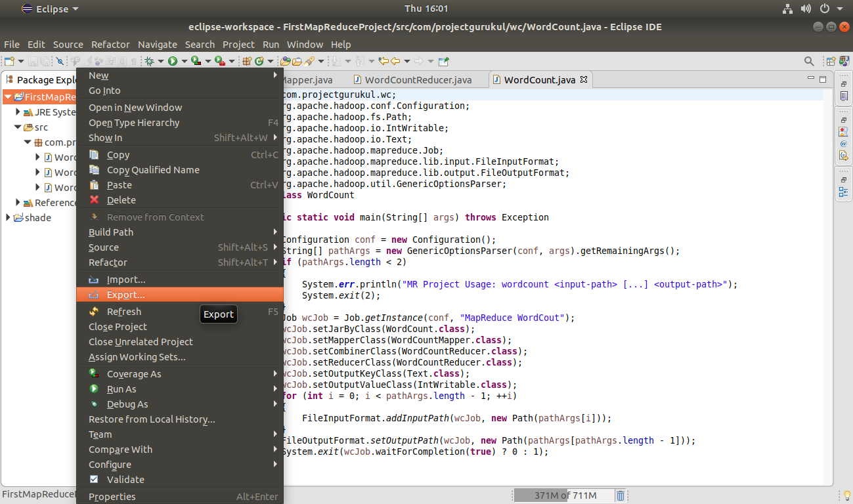The image size is (853, 504).
Task: Click the Coverage launch icon
Action: click(x=196, y=61)
